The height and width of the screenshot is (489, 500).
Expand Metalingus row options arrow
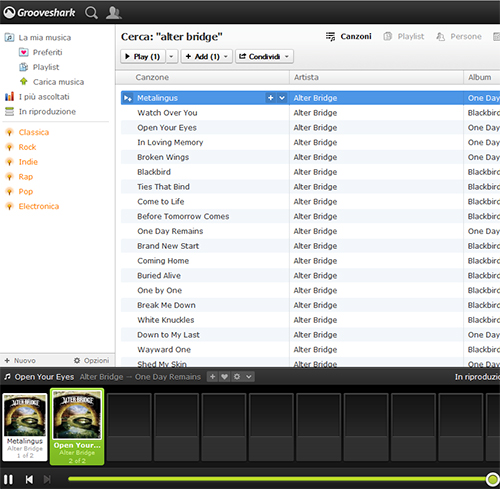tap(282, 98)
